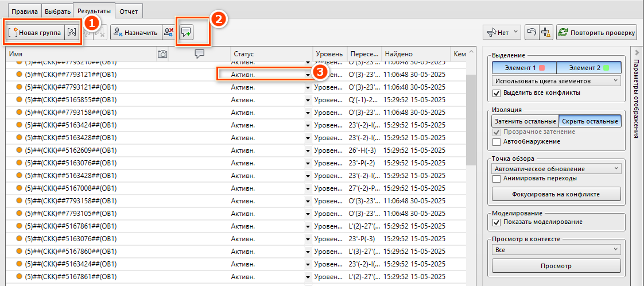Click the 'Имя' column header
Image resolution: width=644 pixels, height=286 pixels.
pos(80,54)
